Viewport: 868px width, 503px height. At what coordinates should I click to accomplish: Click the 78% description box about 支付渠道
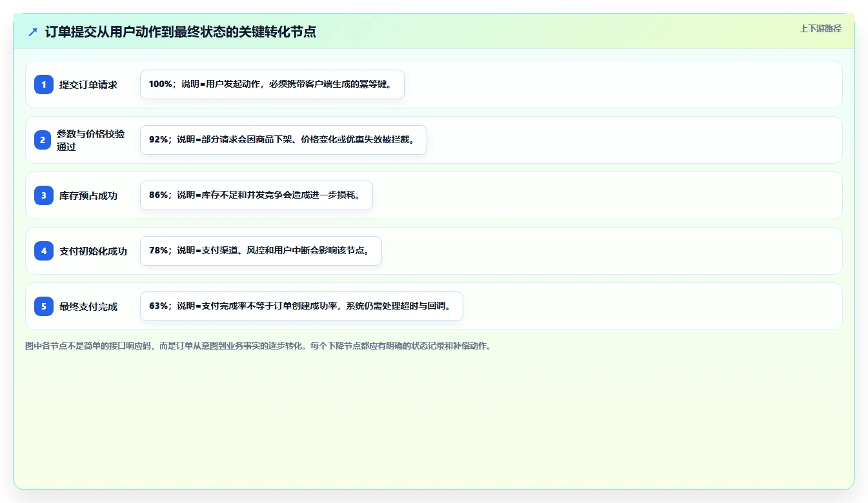(261, 251)
